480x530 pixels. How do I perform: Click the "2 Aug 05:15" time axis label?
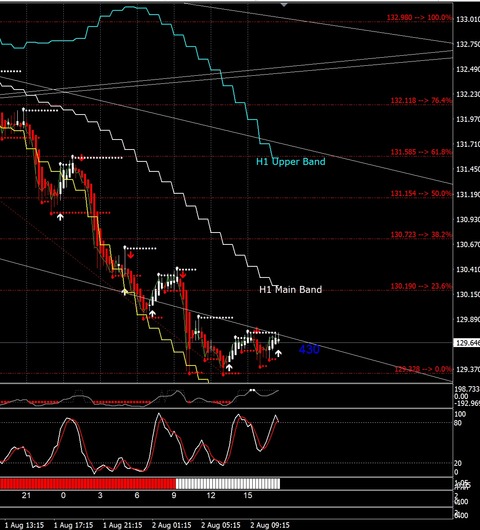221,525
